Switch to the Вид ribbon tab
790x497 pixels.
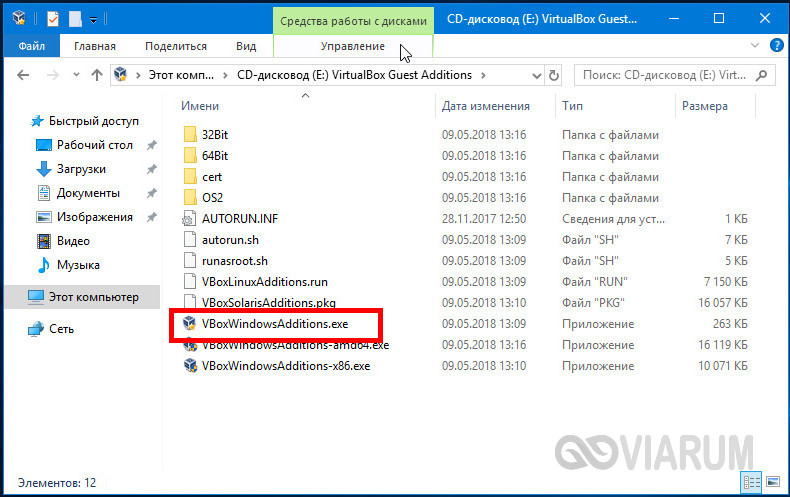point(246,46)
